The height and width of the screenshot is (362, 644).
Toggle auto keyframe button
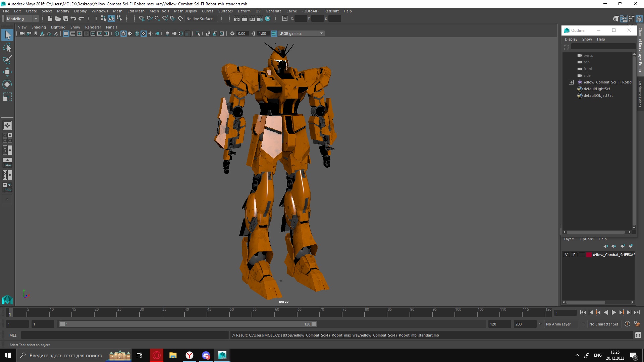[627, 324]
